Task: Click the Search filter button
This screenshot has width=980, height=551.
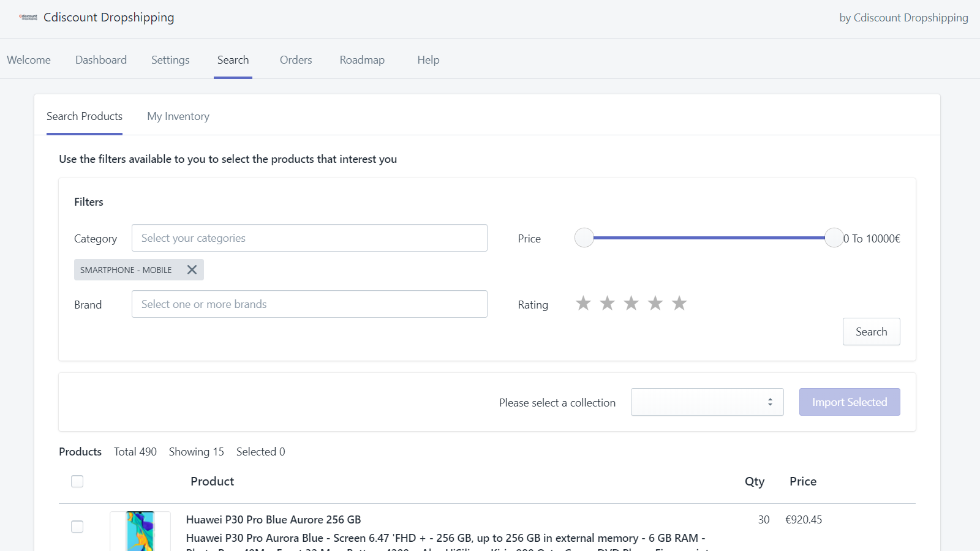Action: (x=872, y=332)
